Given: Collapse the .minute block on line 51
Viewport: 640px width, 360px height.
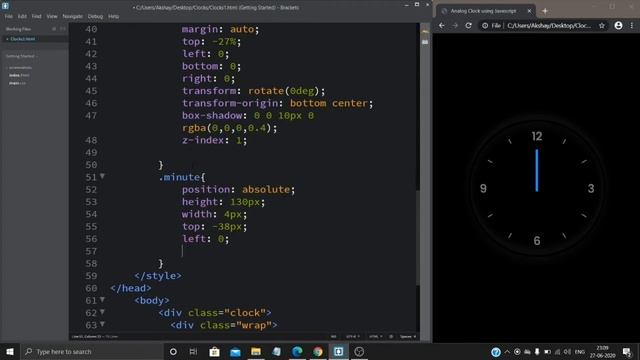Looking at the screenshot, I should coord(102,176).
